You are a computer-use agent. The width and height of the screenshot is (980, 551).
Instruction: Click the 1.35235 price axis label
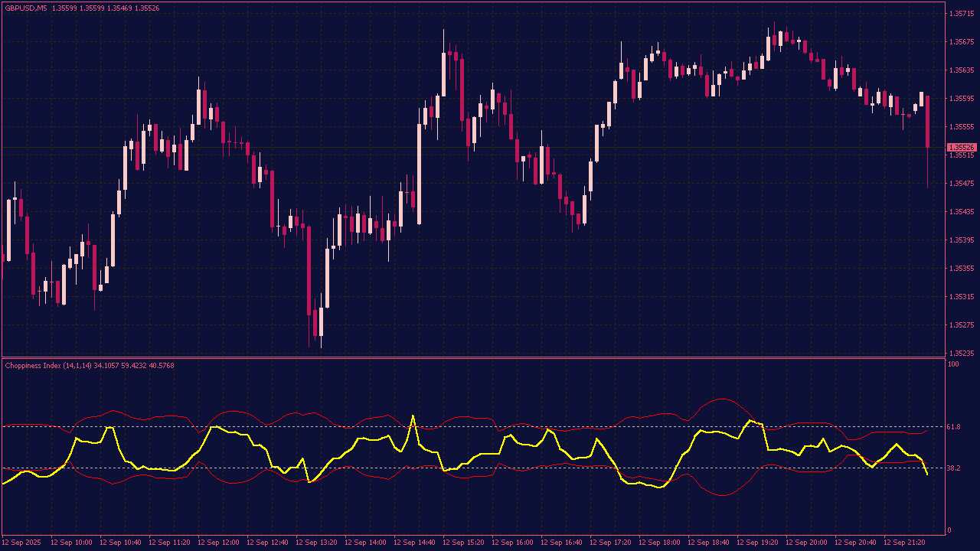[x=961, y=354]
